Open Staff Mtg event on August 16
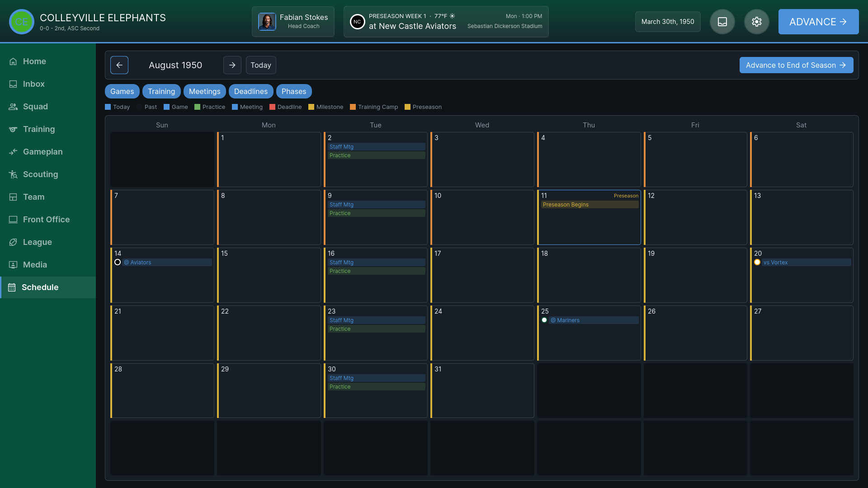Viewport: 868px width, 488px height. [x=377, y=263]
